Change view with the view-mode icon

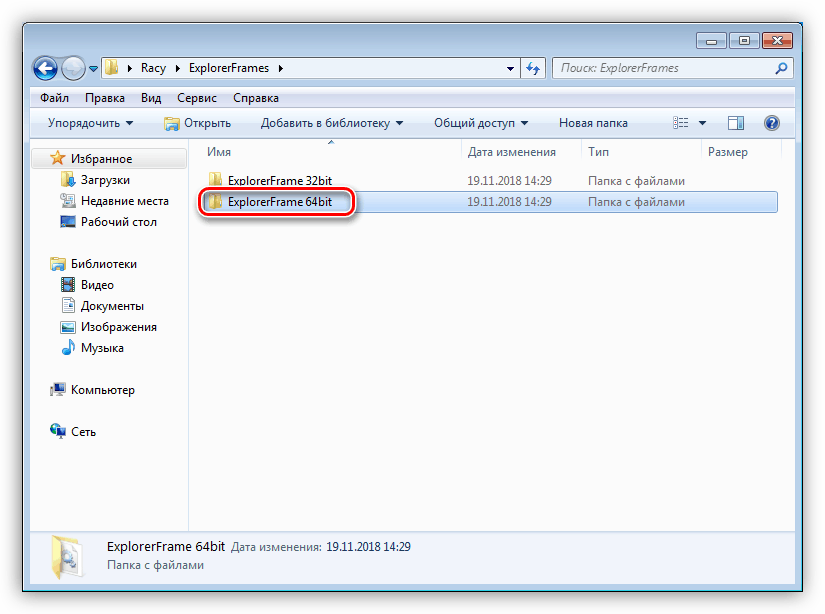point(680,123)
